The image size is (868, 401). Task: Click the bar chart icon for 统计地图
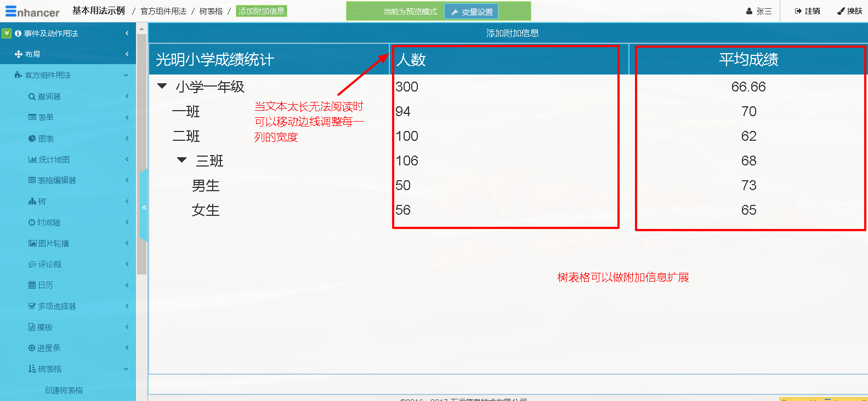click(x=32, y=159)
